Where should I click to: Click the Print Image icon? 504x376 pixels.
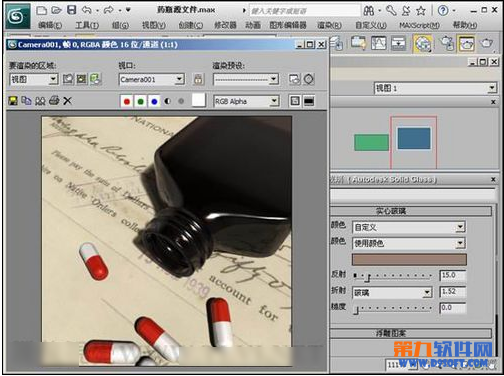(x=54, y=100)
